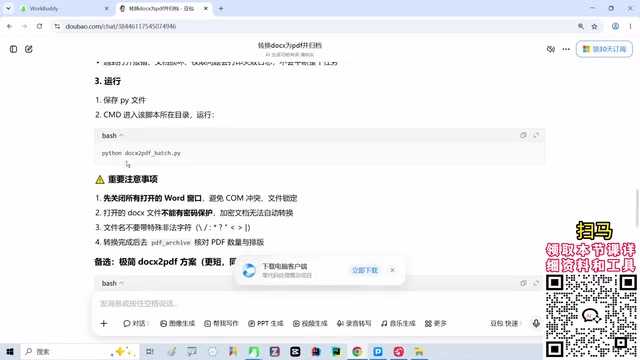Click the 重要注意事项 heading
The image size is (640, 360).
click(133, 179)
